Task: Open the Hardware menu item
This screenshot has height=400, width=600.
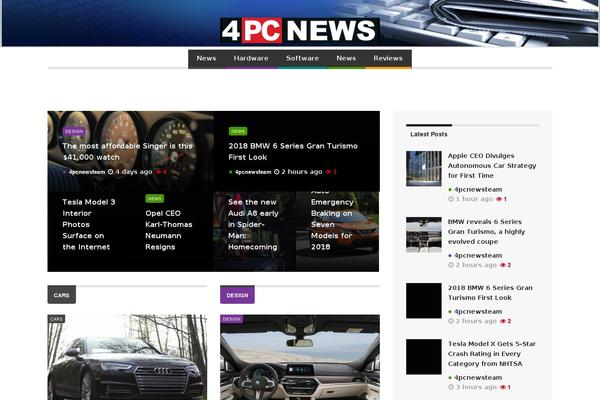Action: (x=251, y=59)
